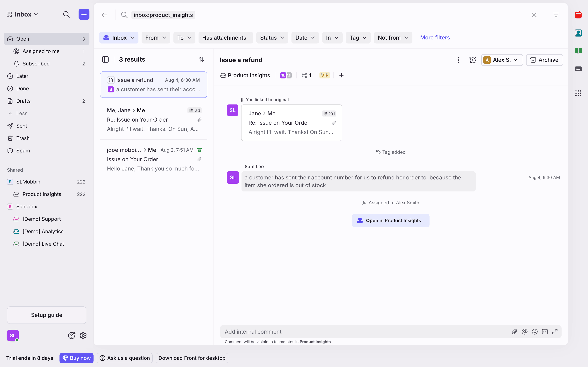588x367 pixels.
Task: Collapse sidebar with the Less toggle
Action: 22,113
